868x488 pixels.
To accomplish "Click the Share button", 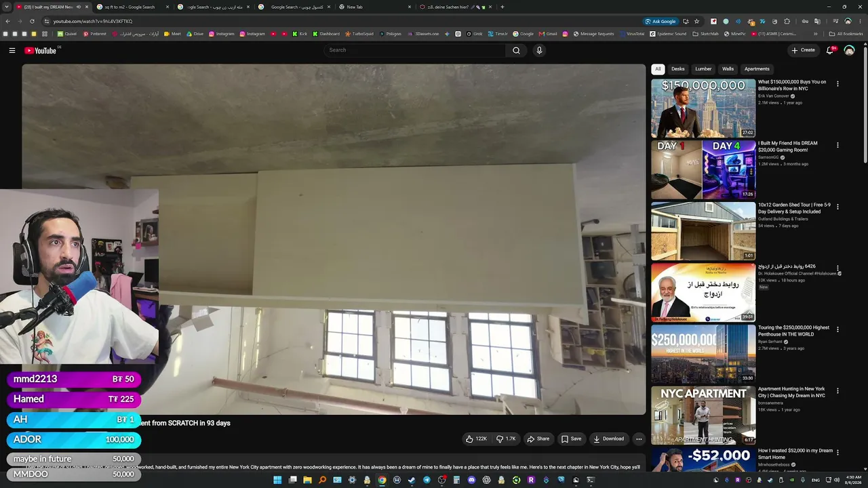I will point(538,439).
